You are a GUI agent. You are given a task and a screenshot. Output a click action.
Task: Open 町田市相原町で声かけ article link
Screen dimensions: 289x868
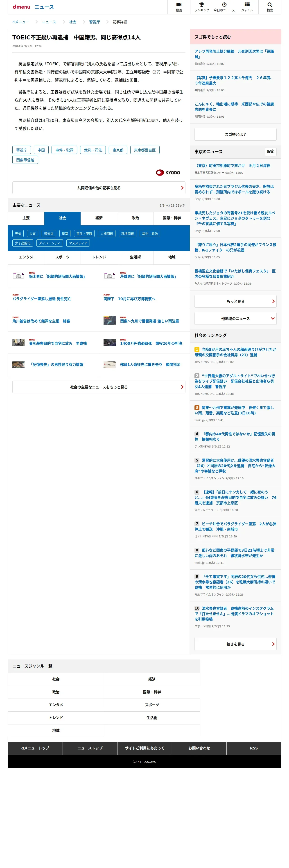click(233, 166)
